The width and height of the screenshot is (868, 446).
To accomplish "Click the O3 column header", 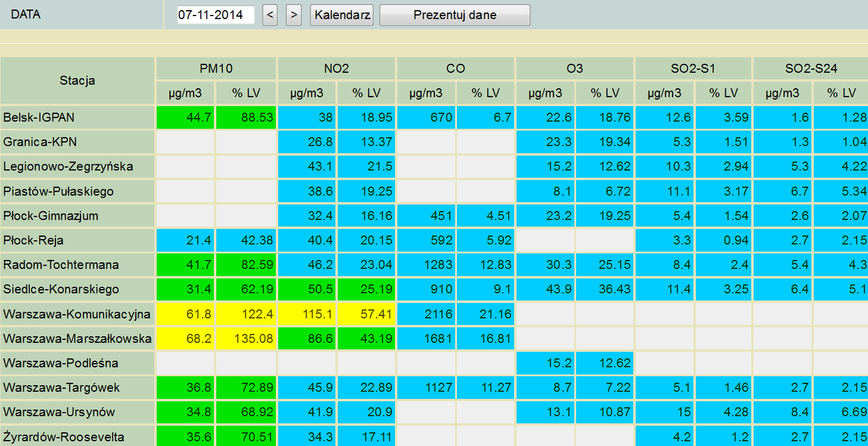I will [x=575, y=69].
